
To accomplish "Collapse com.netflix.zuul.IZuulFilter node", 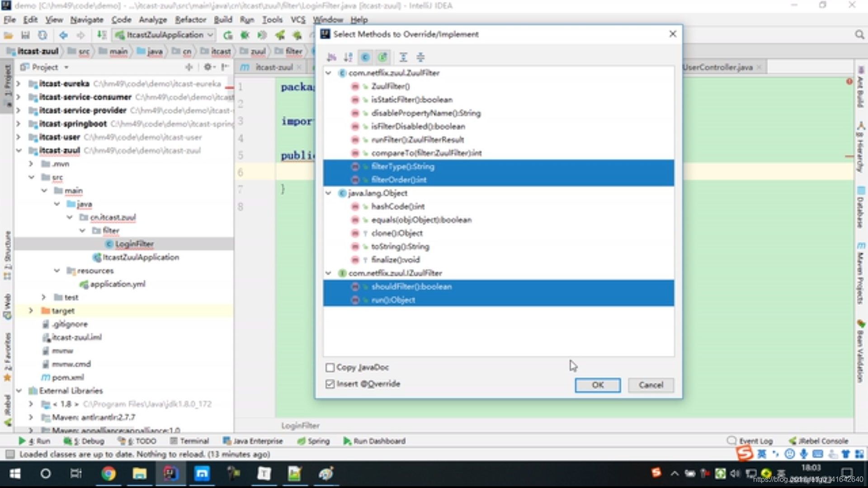I will click(x=329, y=273).
